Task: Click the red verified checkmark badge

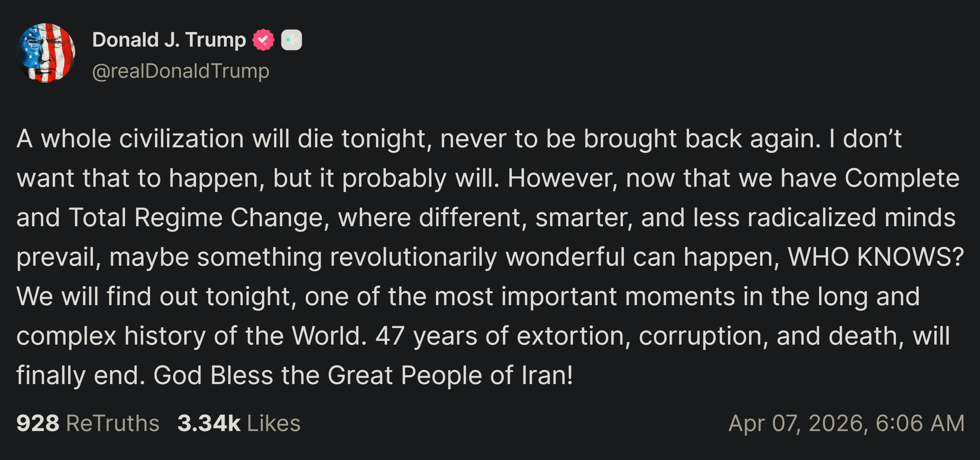Action: coord(263,40)
